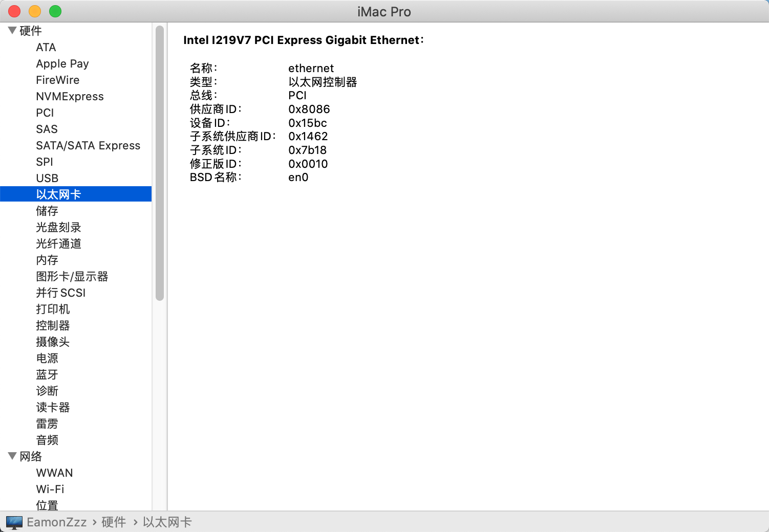This screenshot has height=532, width=769.
Task: Click the 子系统供应商ID label
Action: [233, 136]
